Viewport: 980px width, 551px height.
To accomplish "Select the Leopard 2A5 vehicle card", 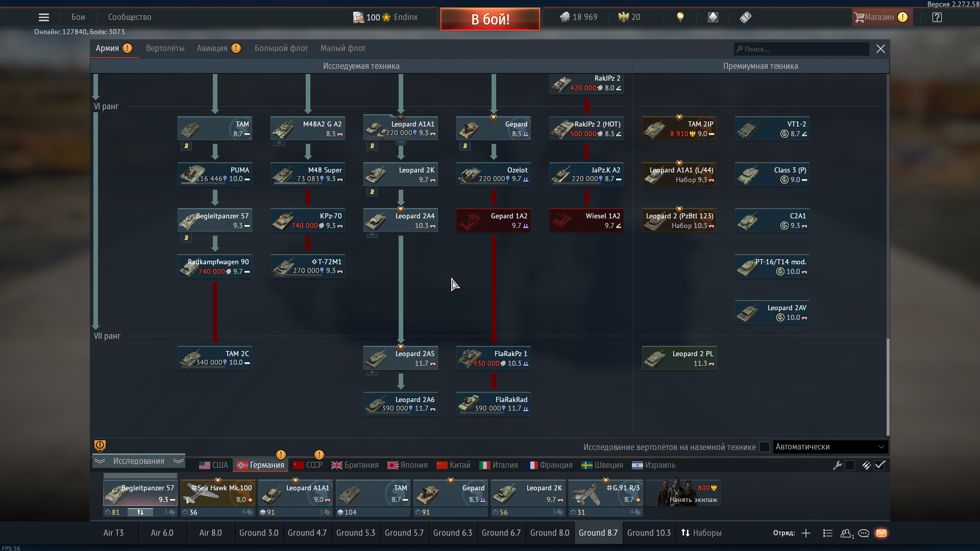I will tap(401, 358).
